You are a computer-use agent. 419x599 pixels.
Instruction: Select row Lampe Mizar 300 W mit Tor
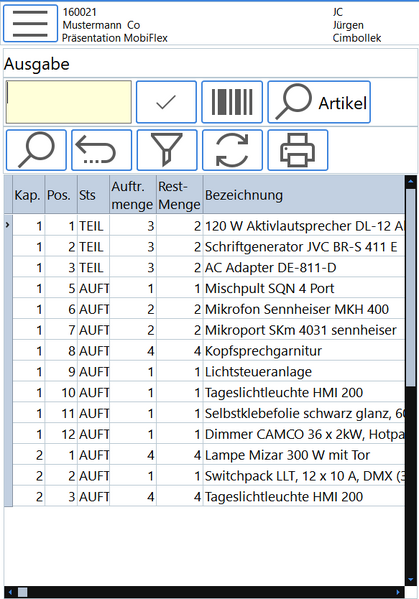pos(209,455)
